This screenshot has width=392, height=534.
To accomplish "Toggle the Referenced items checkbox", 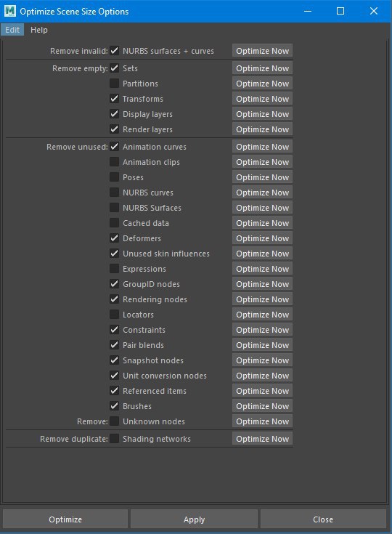I will [x=115, y=391].
